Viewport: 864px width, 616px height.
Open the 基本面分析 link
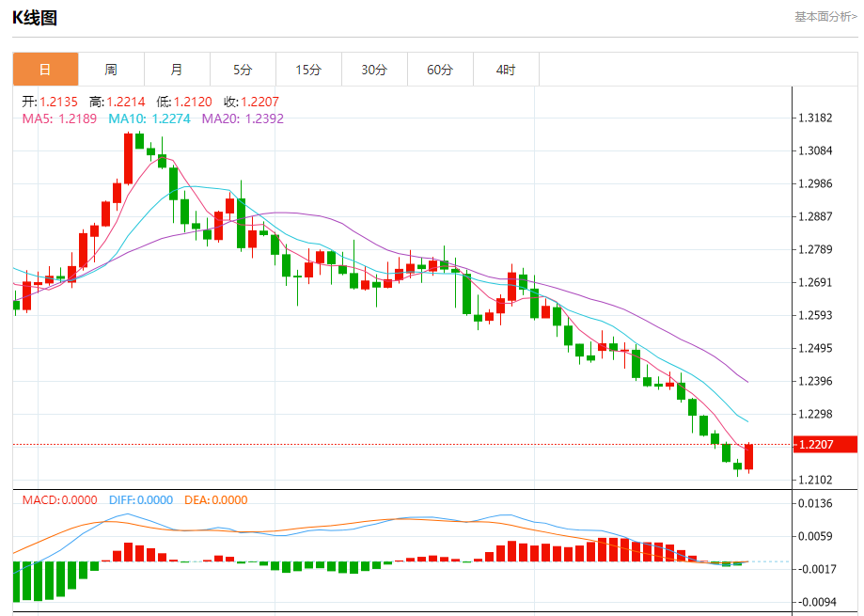pyautogui.click(x=825, y=17)
